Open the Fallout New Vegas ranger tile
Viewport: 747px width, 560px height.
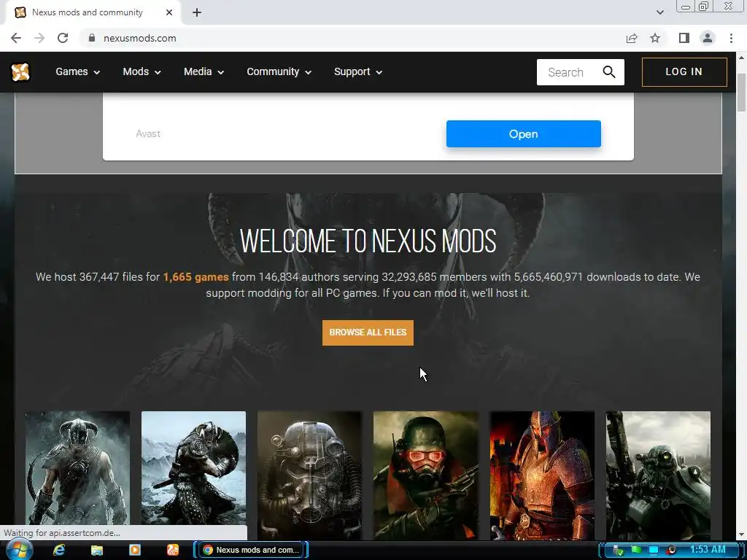pos(426,475)
